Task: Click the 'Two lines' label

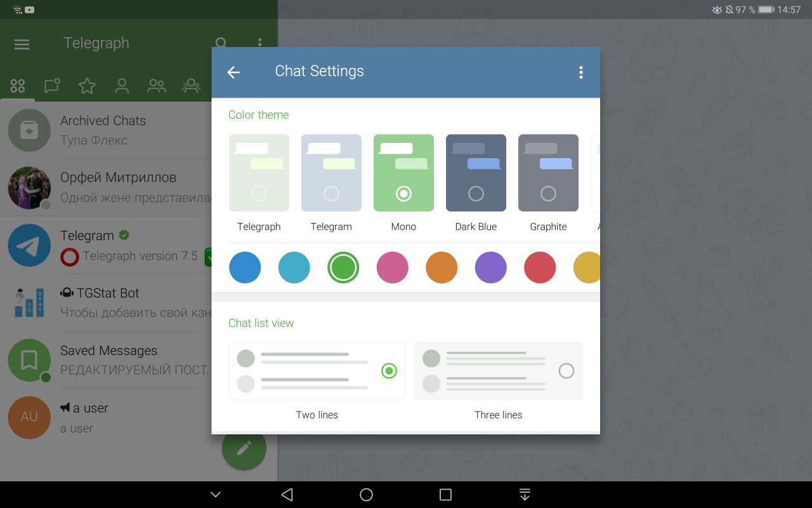Action: click(317, 415)
